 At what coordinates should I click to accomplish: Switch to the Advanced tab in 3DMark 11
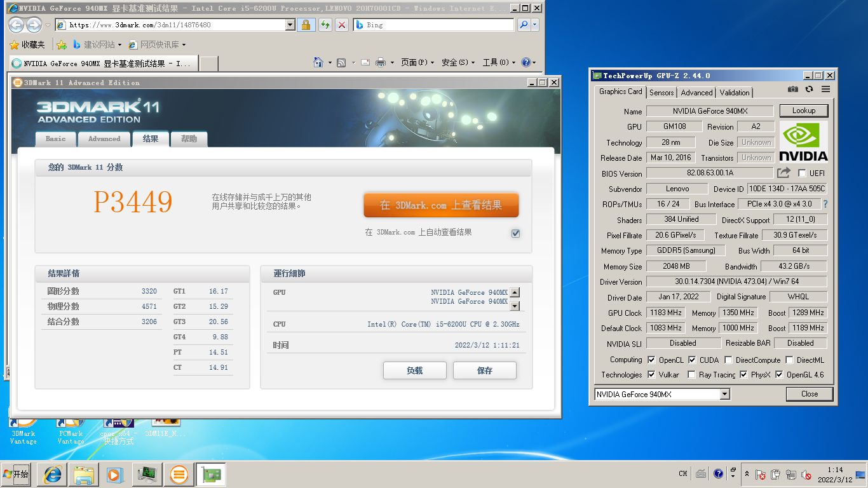point(104,139)
